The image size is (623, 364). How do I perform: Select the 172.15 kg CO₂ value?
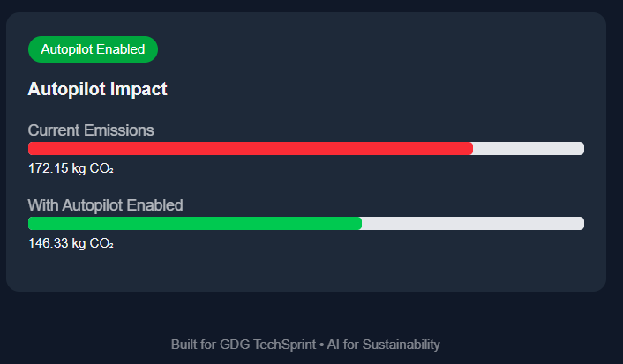[x=71, y=167]
